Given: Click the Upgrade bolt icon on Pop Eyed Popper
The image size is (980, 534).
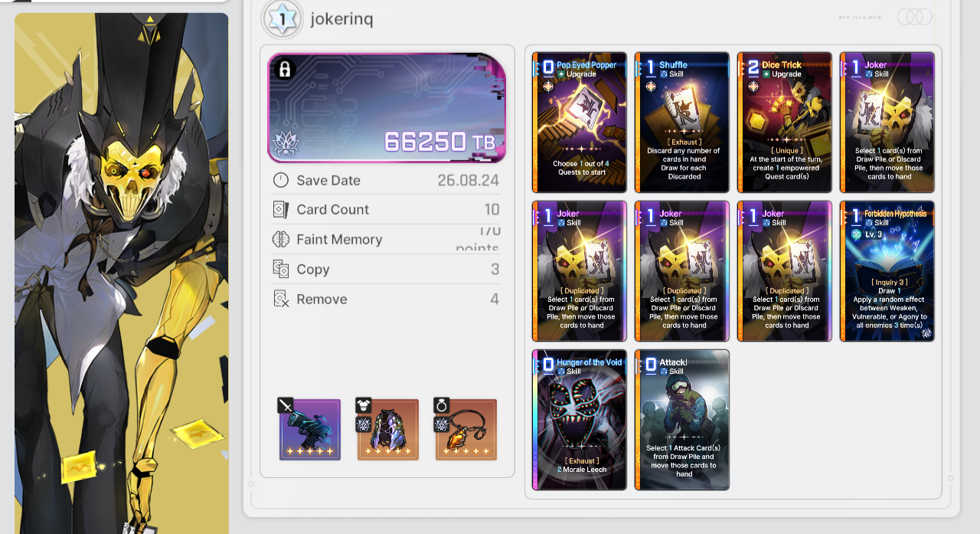Looking at the screenshot, I should (x=561, y=74).
